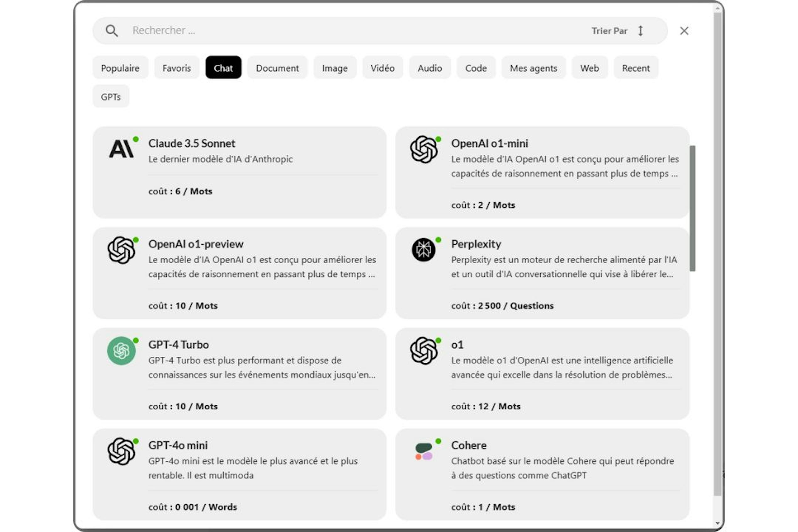This screenshot has height=532, width=798.
Task: Switch to the Populaire tab
Action: coord(120,68)
